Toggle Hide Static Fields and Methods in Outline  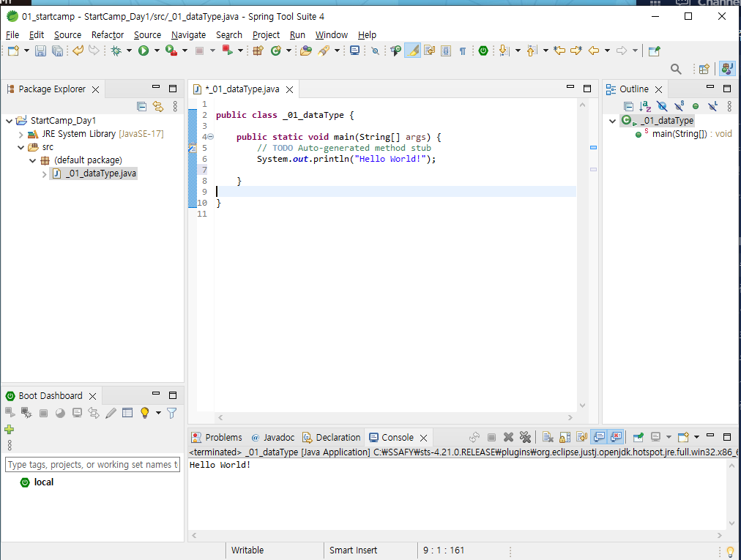point(679,106)
